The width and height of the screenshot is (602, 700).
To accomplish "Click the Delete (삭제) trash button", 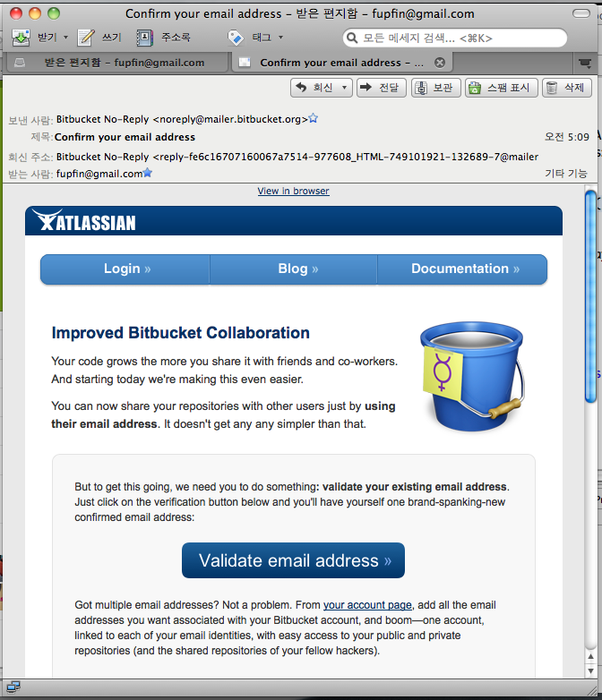I will tap(567, 88).
